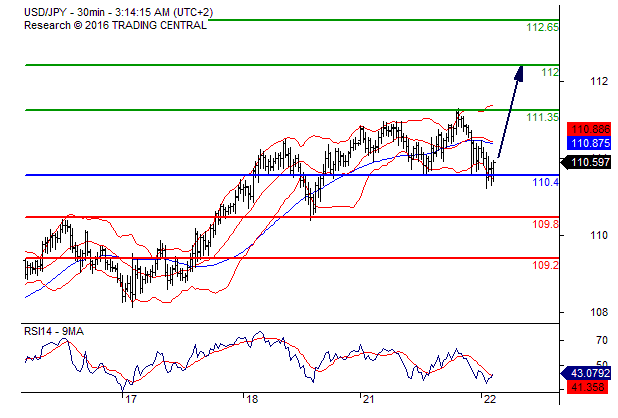Click the 70 RSI axis tick label
Image resolution: width=618 pixels, height=418 pixels.
click(602, 340)
